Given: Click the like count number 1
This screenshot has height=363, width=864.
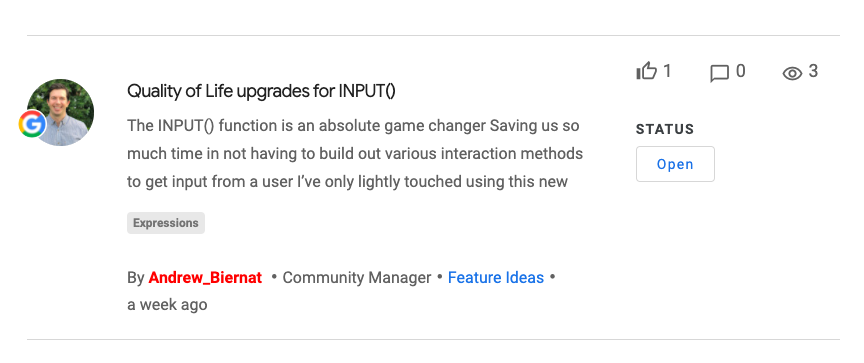Looking at the screenshot, I should coord(667,71).
